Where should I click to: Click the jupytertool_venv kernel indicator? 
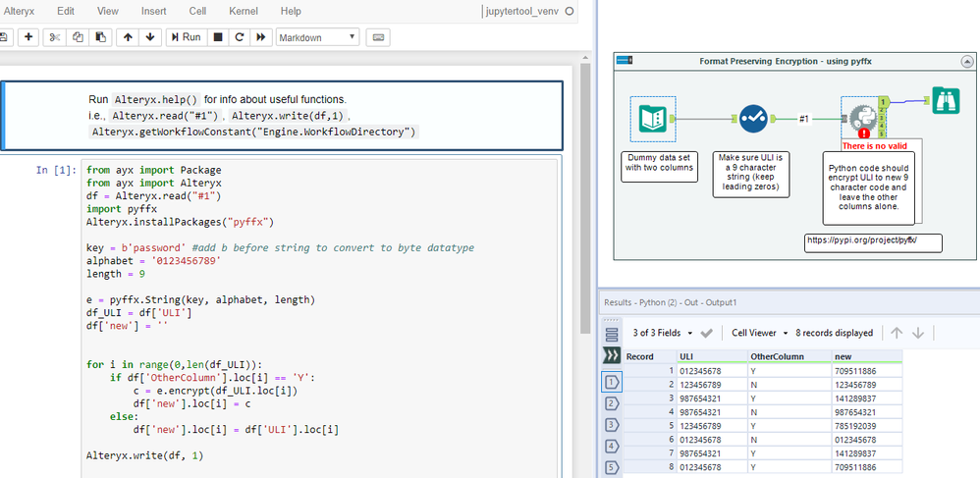522,11
